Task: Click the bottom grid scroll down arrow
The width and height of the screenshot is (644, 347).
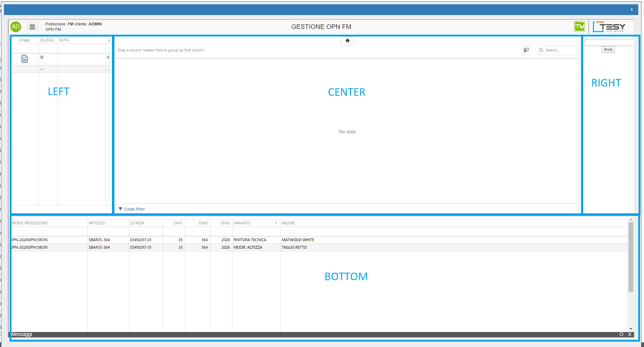Action: click(631, 329)
